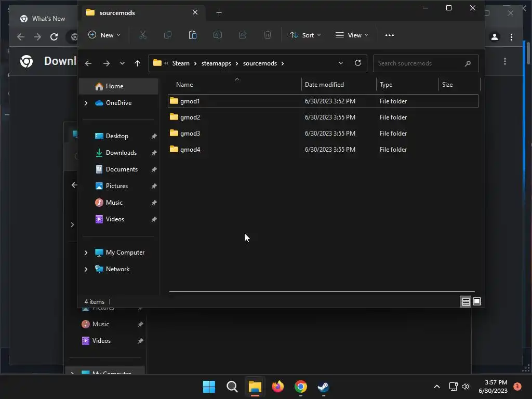Click the Paste clipboard icon
532x399 pixels.
coord(193,35)
